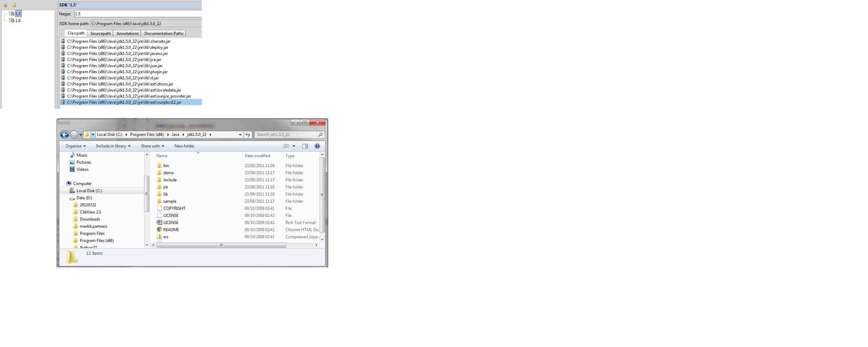Screen dimensions: 868x347
Task: Open the Share with menu
Action: coord(152,146)
